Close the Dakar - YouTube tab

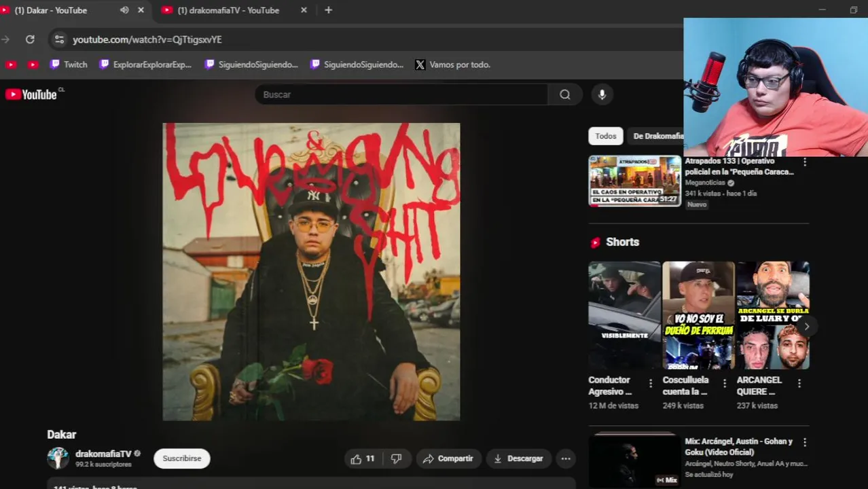pyautogui.click(x=141, y=10)
